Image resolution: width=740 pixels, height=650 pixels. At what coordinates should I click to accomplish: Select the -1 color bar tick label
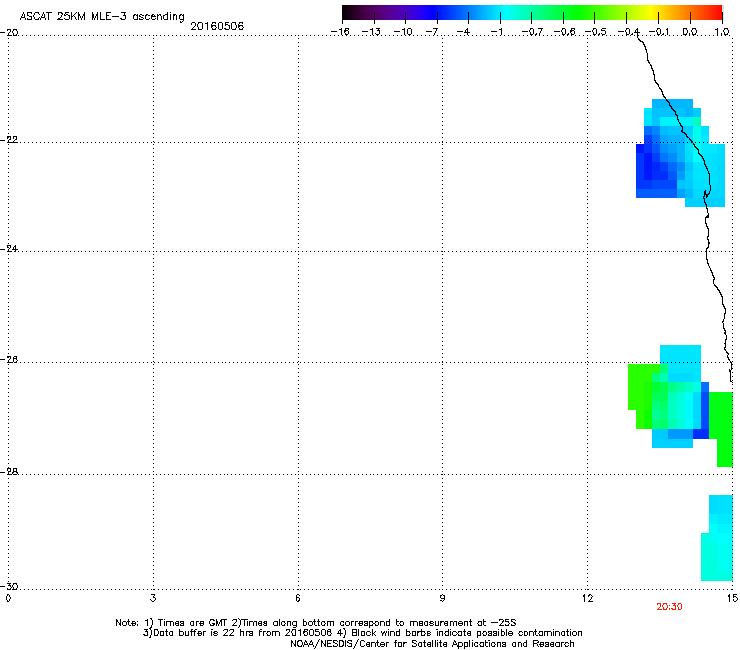coord(496,32)
